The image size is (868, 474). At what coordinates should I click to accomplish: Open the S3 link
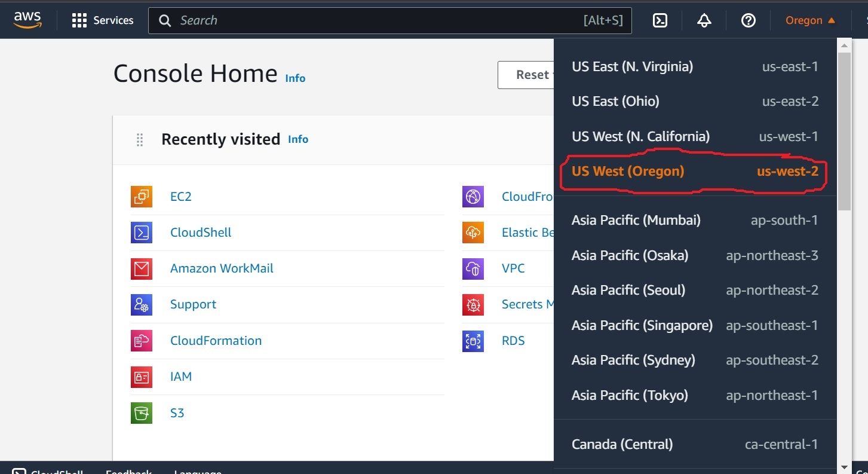tap(177, 413)
